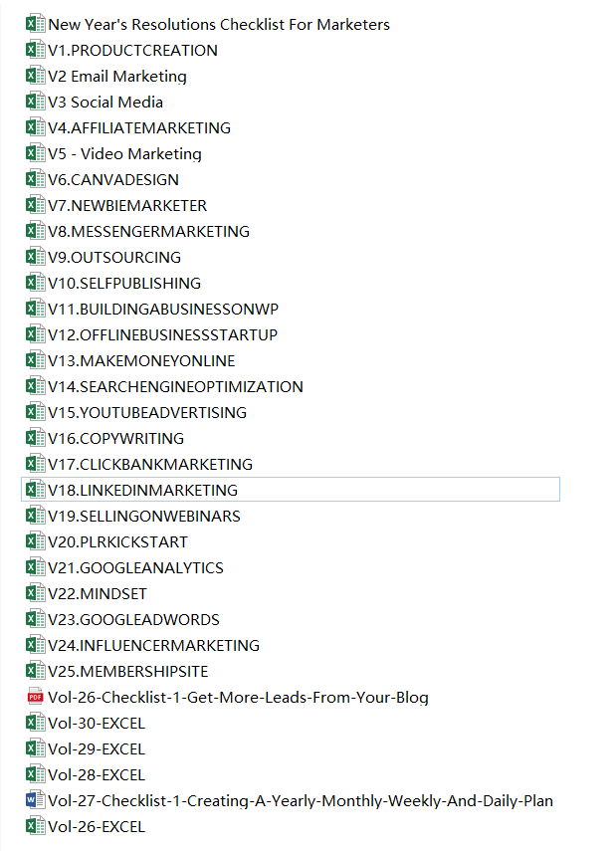Select the file name V10.SELFPUBLISHING
The height and width of the screenshot is (851, 616).
(124, 284)
